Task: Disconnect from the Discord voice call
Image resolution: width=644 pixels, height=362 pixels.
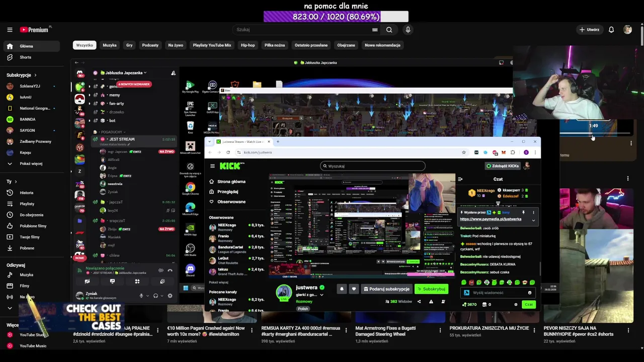Action: pos(170,270)
